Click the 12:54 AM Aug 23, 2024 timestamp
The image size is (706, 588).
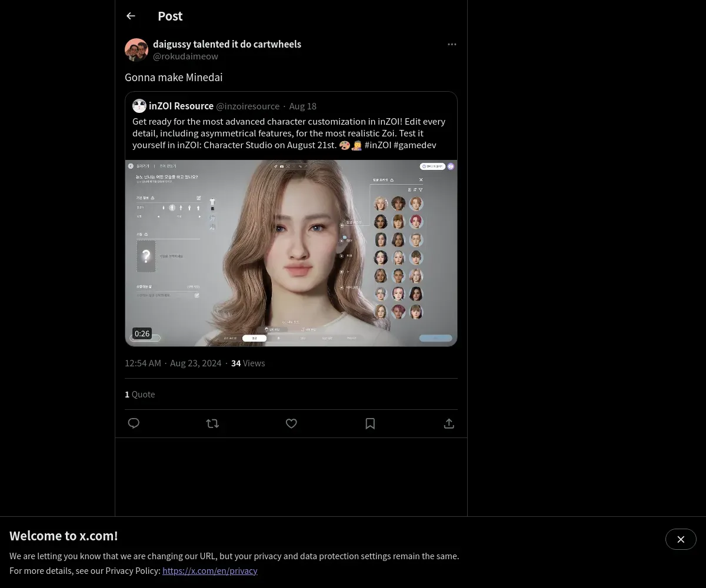(x=173, y=363)
